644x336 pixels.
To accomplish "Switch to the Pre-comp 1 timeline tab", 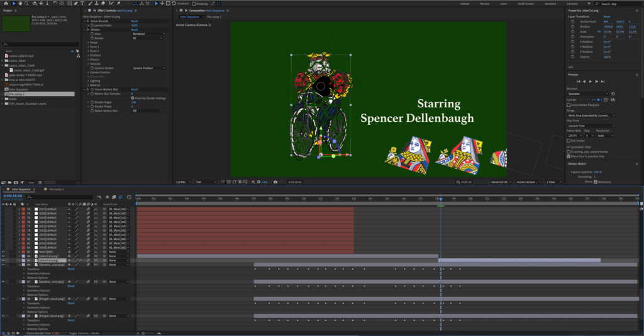I will point(55,189).
